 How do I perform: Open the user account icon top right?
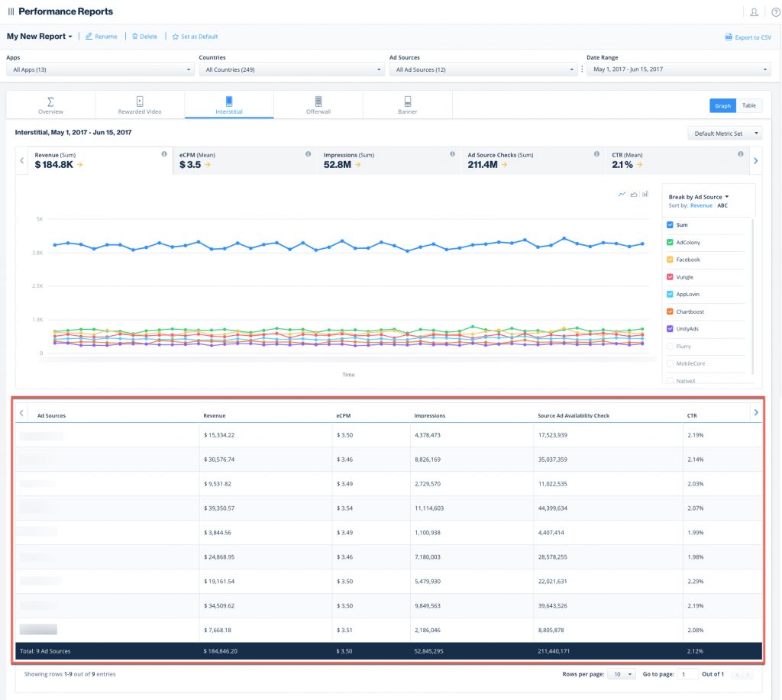click(754, 11)
